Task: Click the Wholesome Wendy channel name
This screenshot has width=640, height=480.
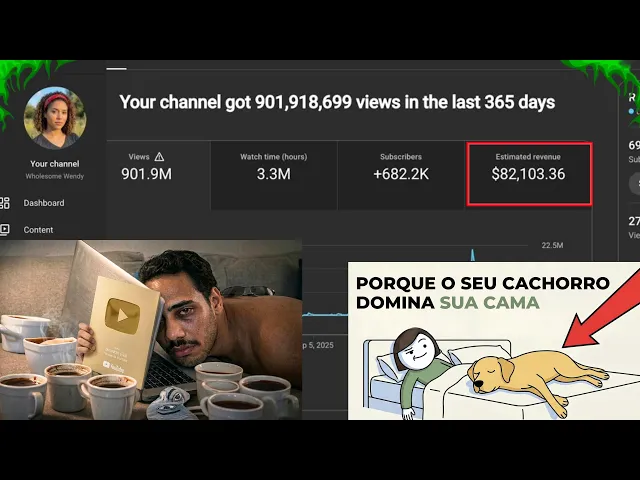Action: click(55, 176)
